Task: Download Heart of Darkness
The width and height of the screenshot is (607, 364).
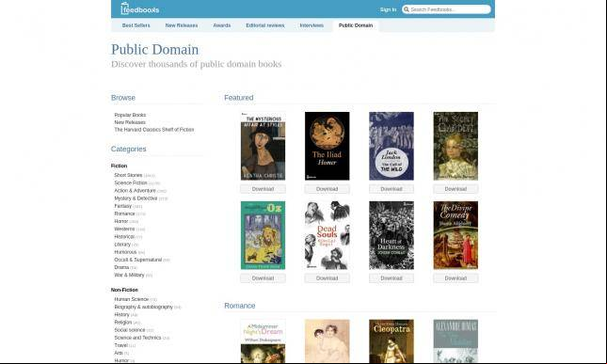Action: (x=391, y=278)
